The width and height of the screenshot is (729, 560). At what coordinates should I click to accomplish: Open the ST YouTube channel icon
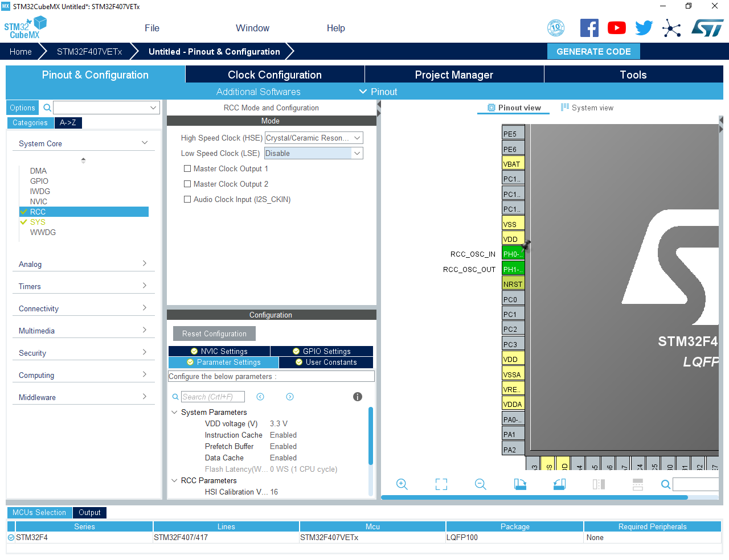click(617, 28)
